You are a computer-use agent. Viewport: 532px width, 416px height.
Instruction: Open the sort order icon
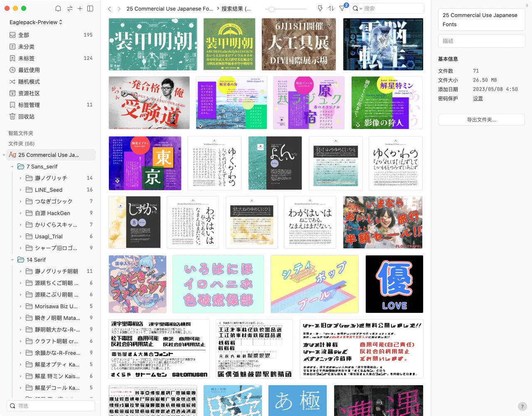(331, 8)
